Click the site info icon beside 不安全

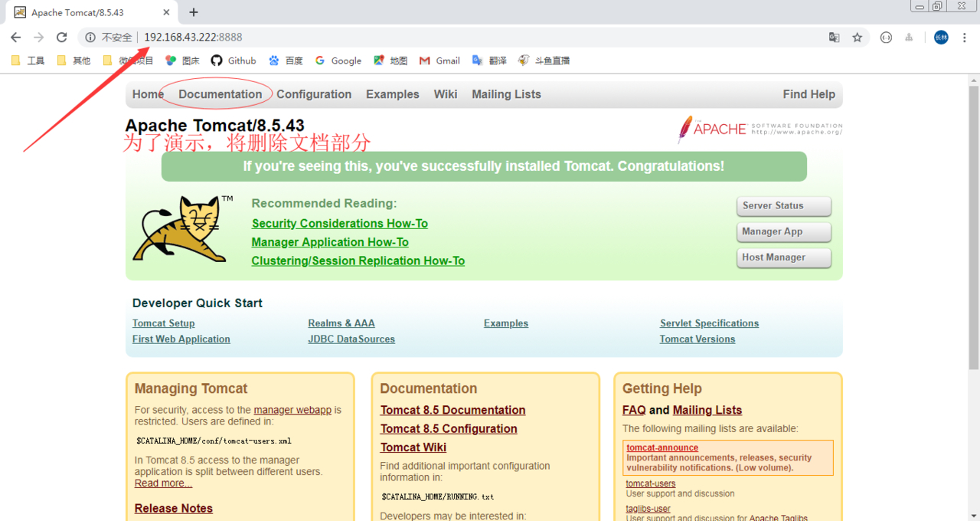[x=90, y=38]
